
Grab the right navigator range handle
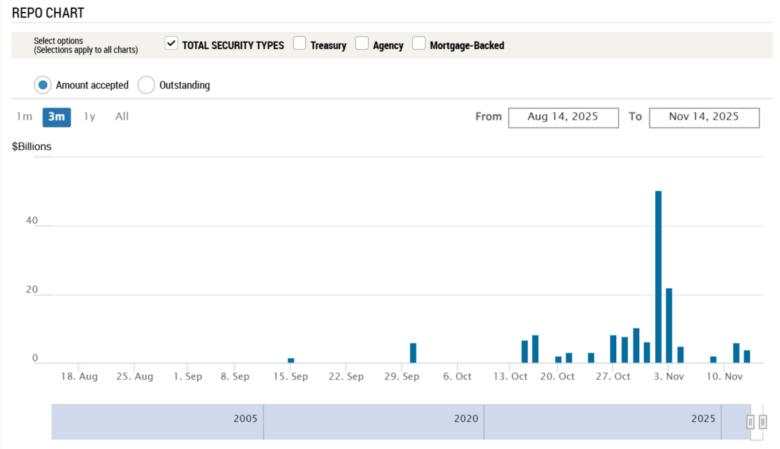pyautogui.click(x=763, y=422)
